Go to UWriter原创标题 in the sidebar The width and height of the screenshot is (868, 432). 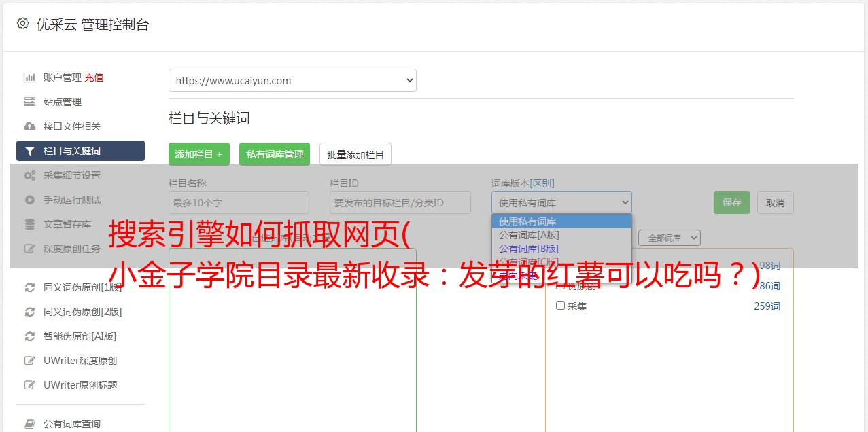[80, 385]
